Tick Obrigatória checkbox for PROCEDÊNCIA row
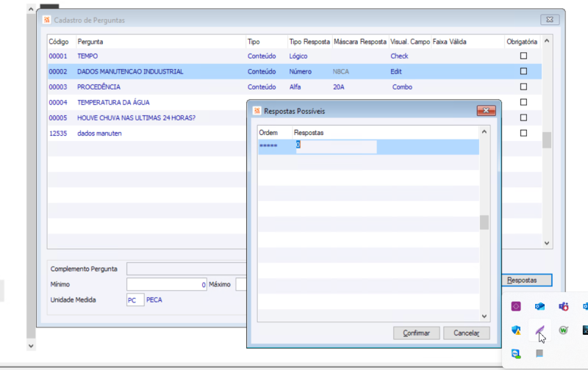Viewport: 588px width, 370px height. click(x=523, y=87)
